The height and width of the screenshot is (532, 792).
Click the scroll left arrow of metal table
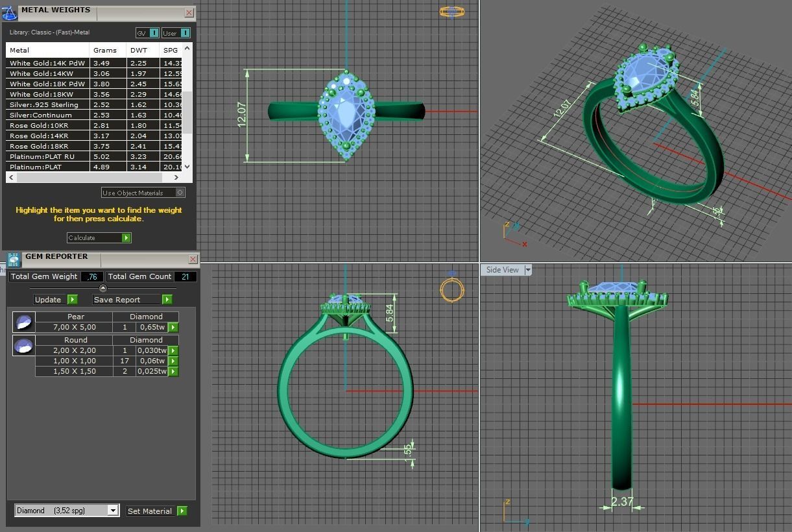11,177
